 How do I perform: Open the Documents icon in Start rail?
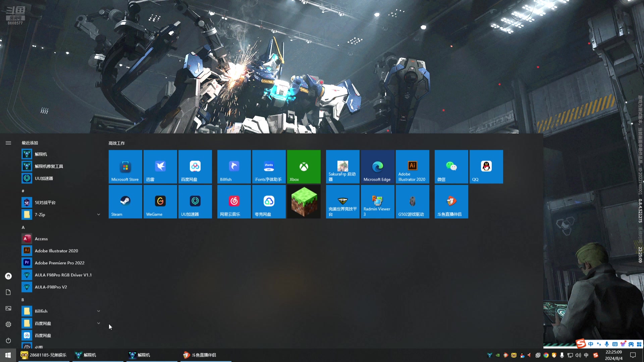[8, 292]
